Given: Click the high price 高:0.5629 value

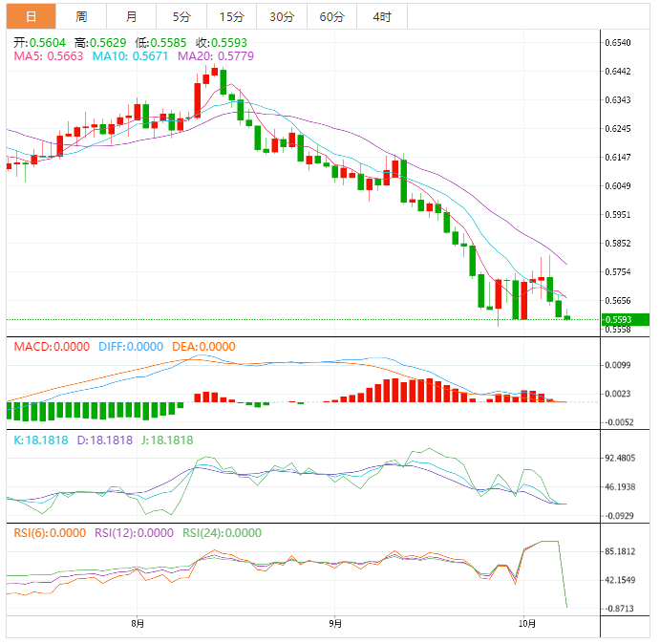Looking at the screenshot, I should point(100,43).
